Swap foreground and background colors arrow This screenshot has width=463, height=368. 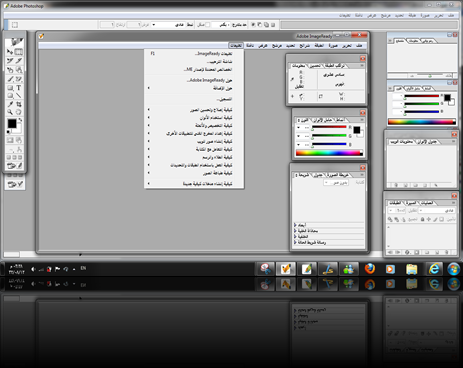coord(20,120)
